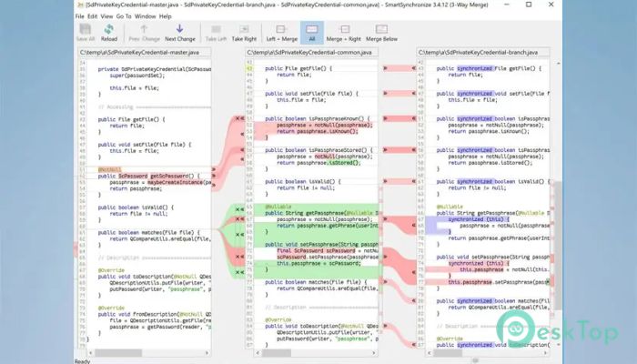
Task: Go to the Next Change arrow
Action: click(x=180, y=33)
